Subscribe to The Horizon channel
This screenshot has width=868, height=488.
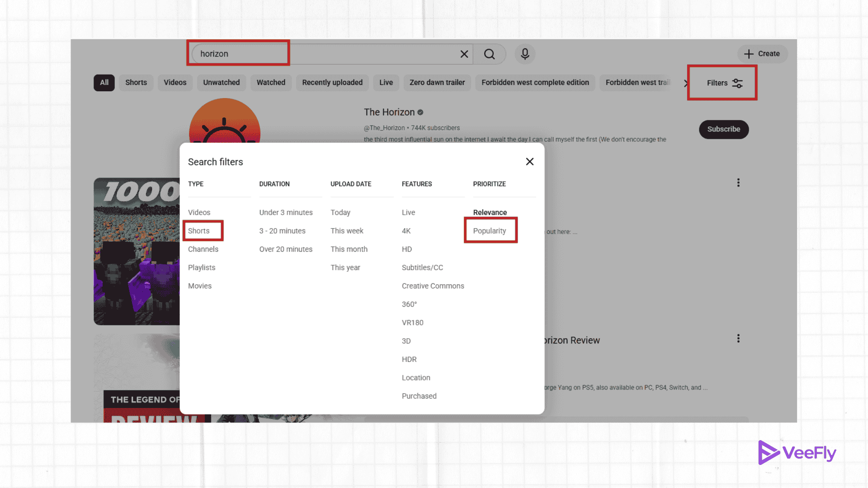tap(723, 129)
